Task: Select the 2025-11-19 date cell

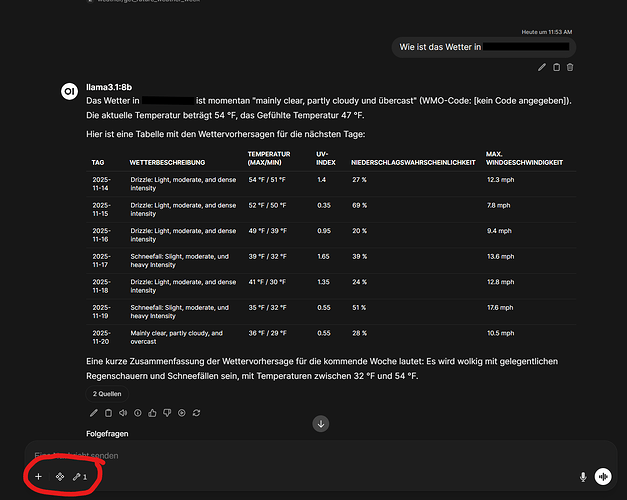Action: [x=102, y=312]
